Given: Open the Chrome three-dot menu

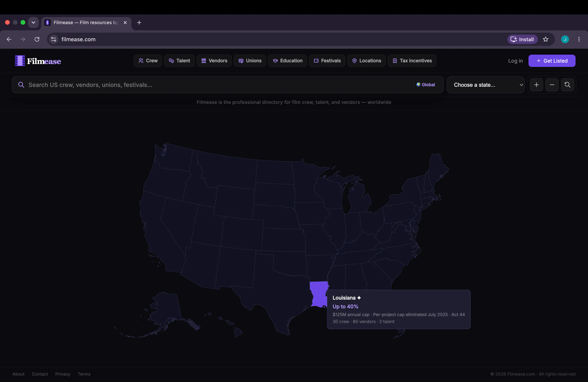Looking at the screenshot, I should (579, 39).
